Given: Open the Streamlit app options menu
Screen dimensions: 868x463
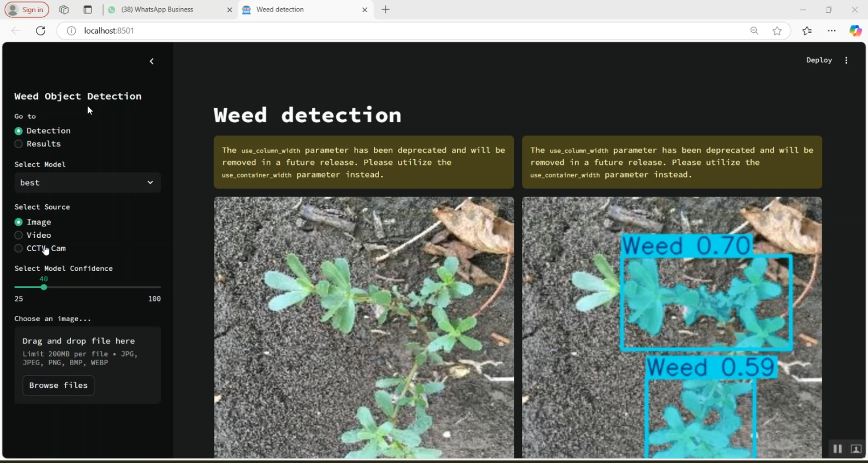Looking at the screenshot, I should (x=846, y=60).
